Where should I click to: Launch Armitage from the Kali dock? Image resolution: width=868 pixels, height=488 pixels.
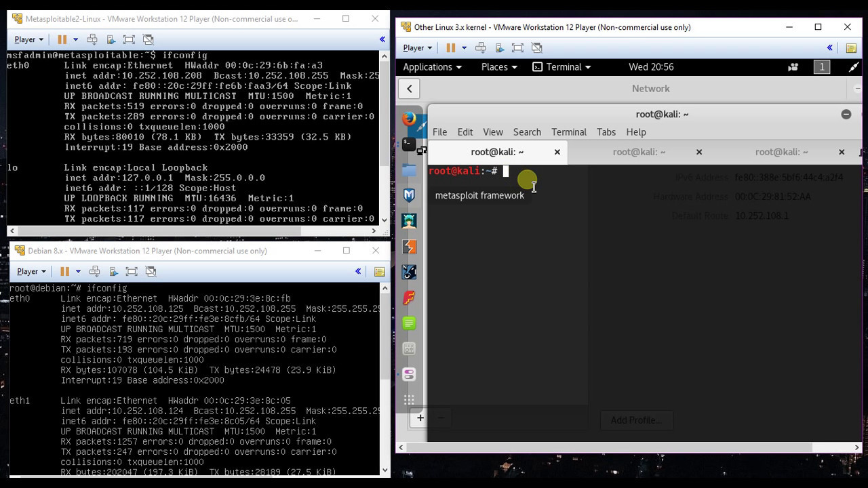[x=409, y=220]
